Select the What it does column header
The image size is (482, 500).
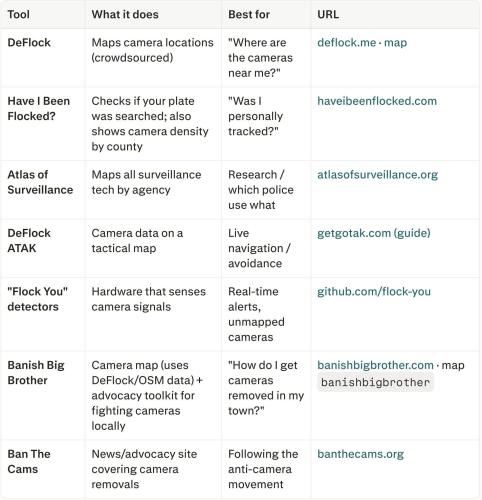tap(125, 14)
